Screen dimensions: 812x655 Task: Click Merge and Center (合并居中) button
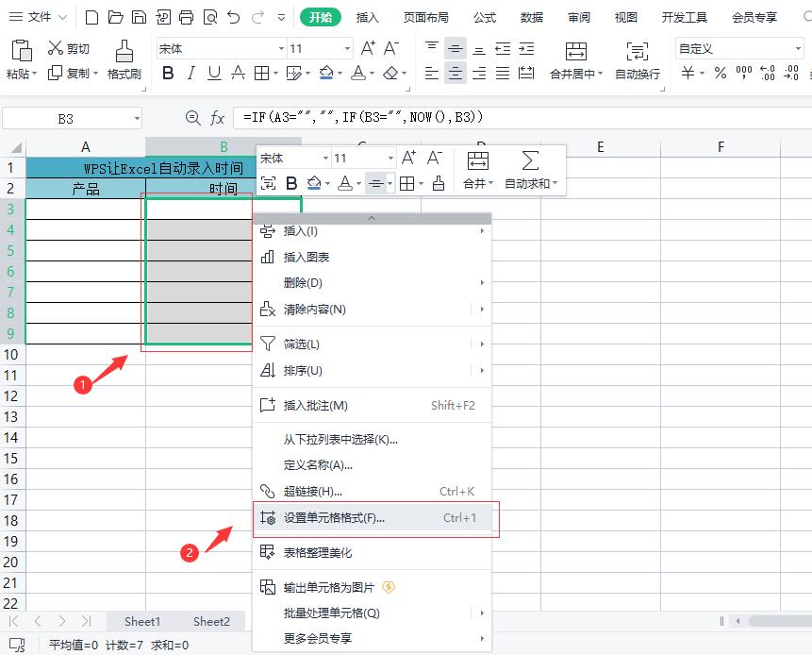click(576, 60)
